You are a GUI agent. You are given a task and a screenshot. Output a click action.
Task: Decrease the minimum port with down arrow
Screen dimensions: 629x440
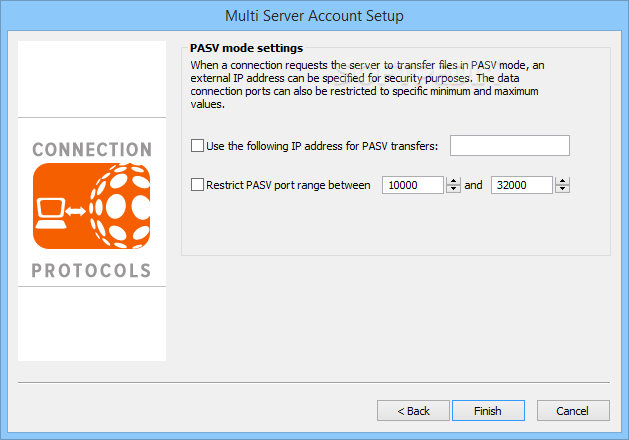tap(453, 189)
